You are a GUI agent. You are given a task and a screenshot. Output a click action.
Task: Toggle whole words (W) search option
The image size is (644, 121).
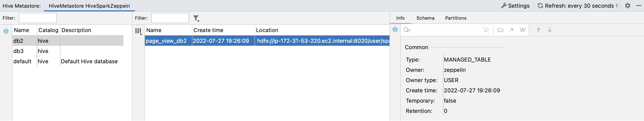[x=523, y=30]
